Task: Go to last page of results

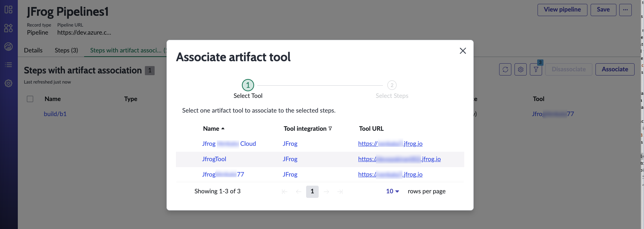Action: (340, 192)
